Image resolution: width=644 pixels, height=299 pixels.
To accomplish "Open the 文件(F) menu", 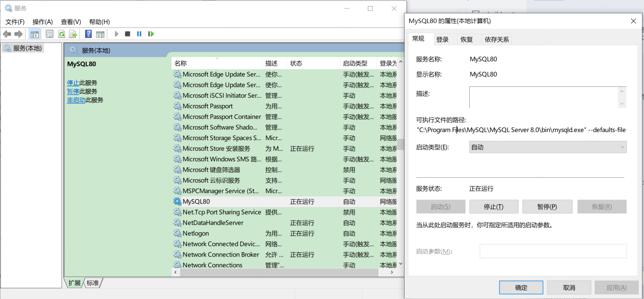I will tap(15, 22).
